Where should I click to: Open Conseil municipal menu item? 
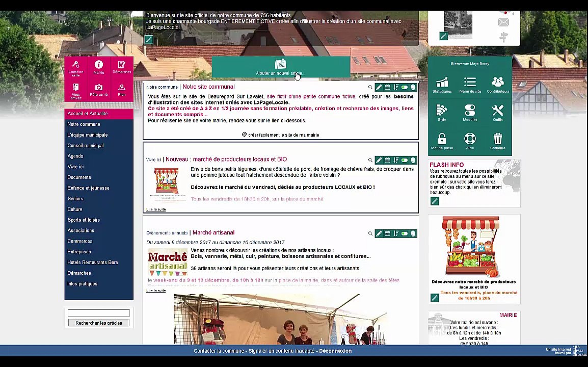pos(99,146)
